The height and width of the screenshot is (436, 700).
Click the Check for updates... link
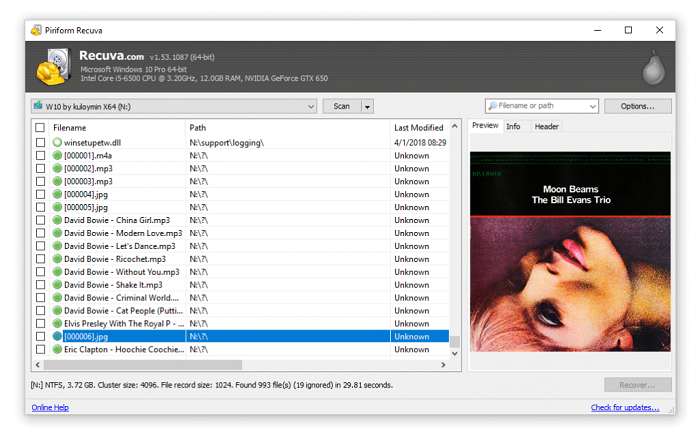[x=625, y=407]
